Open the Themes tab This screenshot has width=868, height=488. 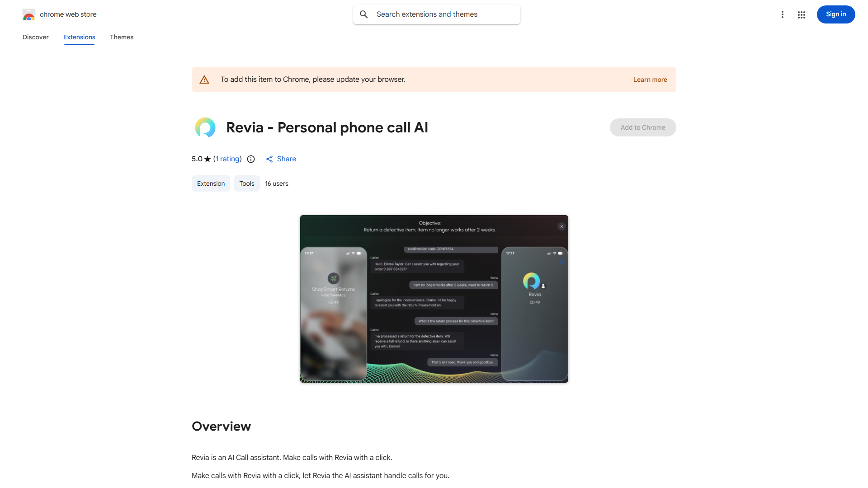click(122, 37)
